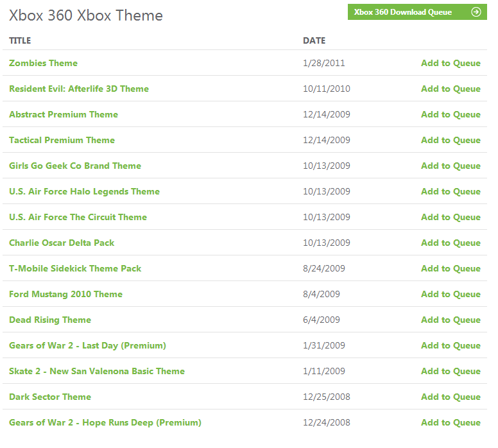Open Gears of War 2 - Last Day (Premium)
Image resolution: width=498 pixels, height=448 pixels.
87,346
